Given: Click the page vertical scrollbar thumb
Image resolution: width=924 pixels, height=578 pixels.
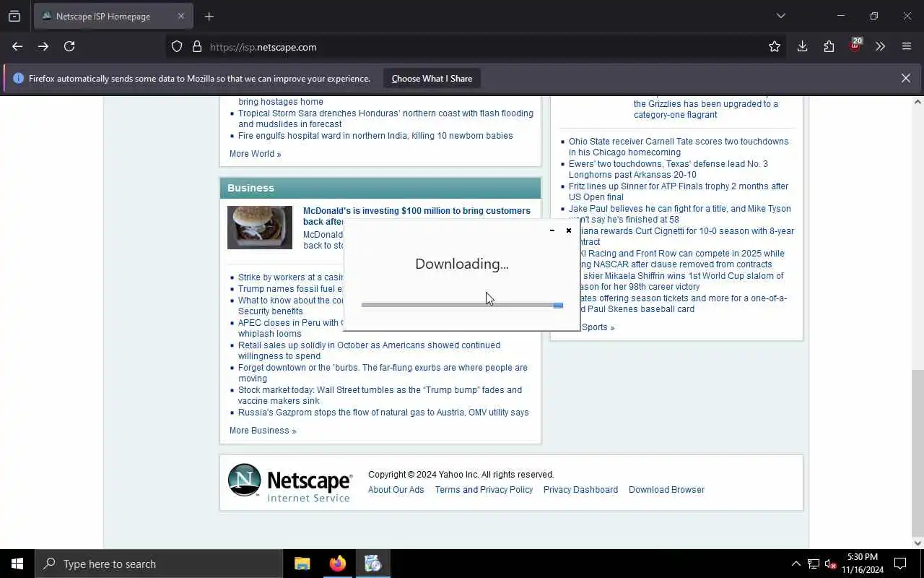Looking at the screenshot, I should tap(918, 452).
